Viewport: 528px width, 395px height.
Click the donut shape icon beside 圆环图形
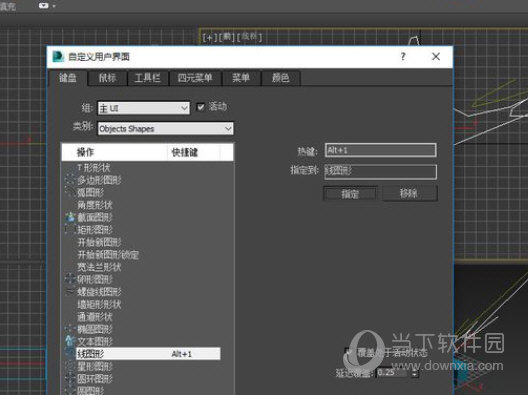pos(70,378)
